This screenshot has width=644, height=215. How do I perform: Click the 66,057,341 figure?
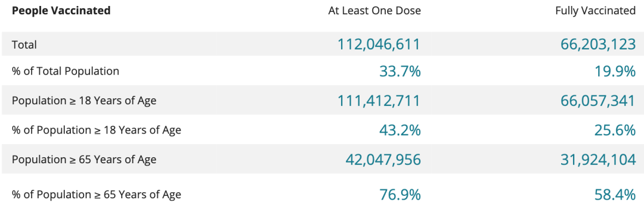[x=598, y=101]
